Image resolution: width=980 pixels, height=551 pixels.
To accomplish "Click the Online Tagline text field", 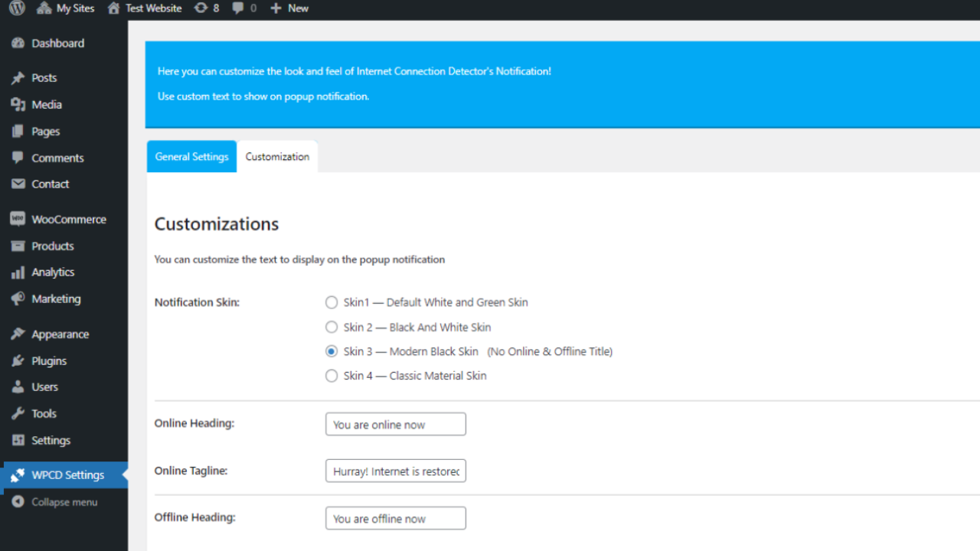I will pyautogui.click(x=396, y=471).
